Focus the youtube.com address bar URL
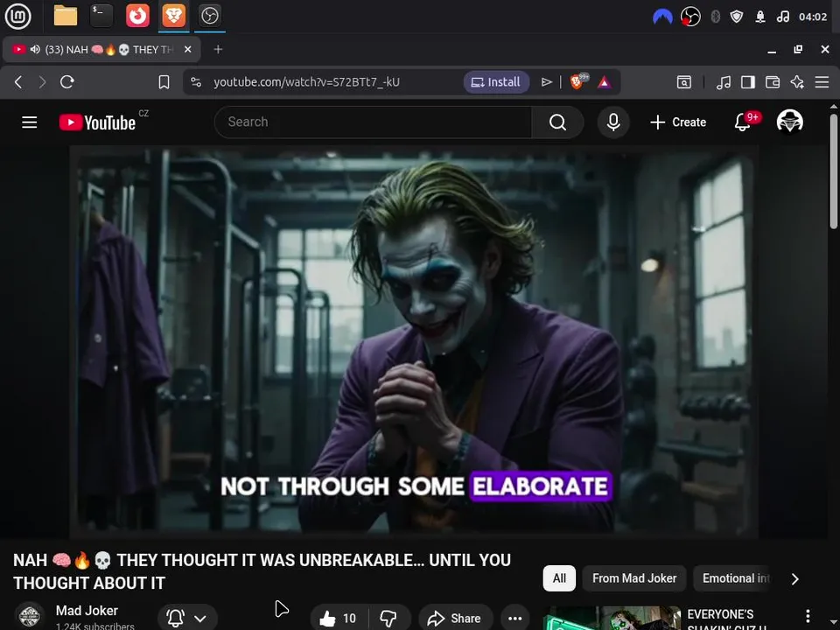The image size is (840, 630). click(306, 82)
